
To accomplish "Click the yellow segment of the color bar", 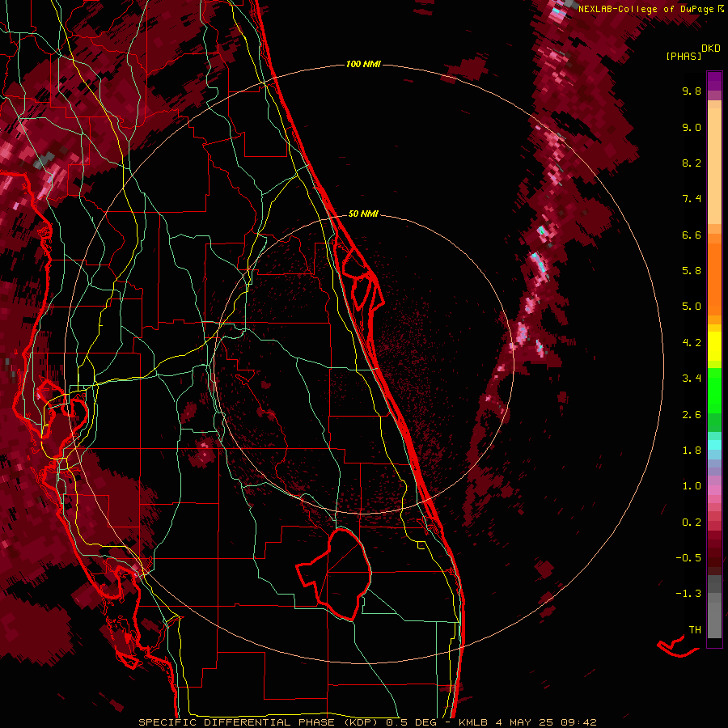I will coord(714,346).
